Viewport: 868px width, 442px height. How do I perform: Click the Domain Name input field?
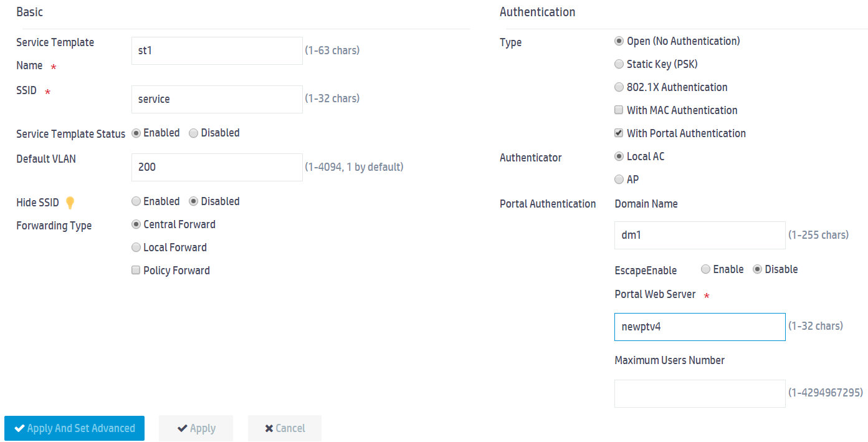(700, 235)
